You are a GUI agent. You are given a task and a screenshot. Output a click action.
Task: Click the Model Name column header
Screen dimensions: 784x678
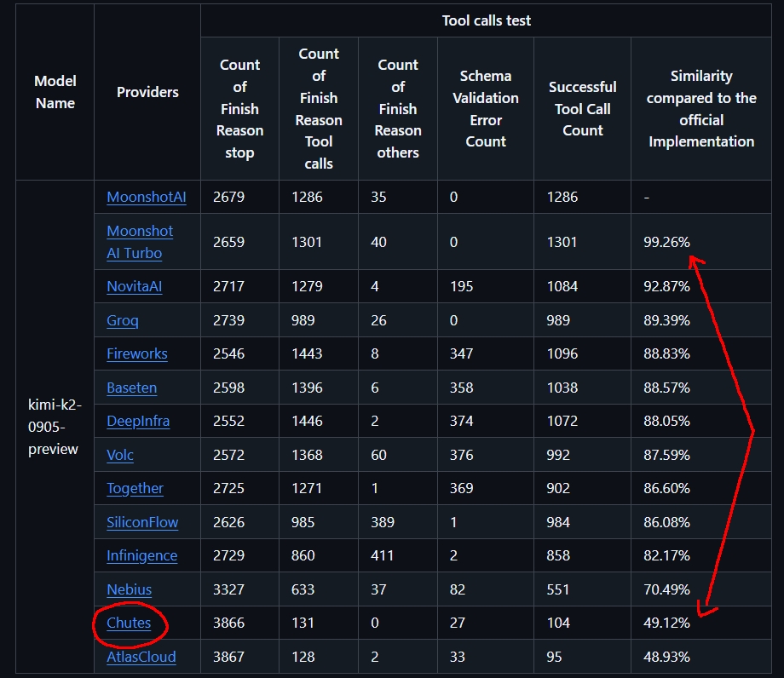point(55,92)
